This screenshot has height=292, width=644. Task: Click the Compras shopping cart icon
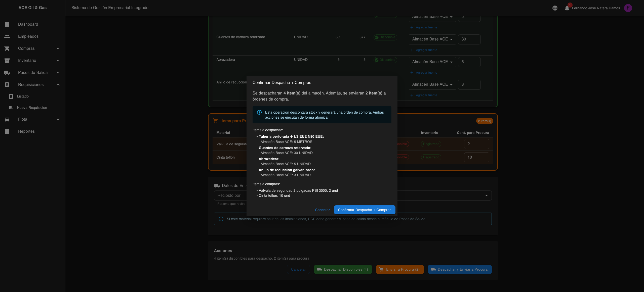click(7, 48)
